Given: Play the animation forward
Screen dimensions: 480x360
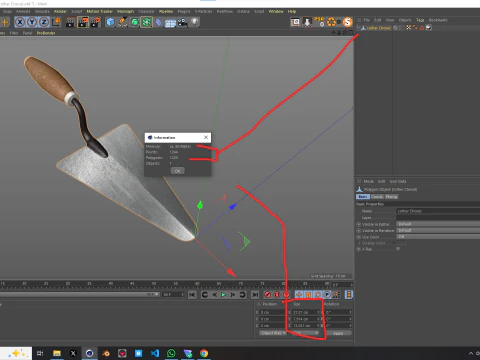Looking at the screenshot, I should (x=223, y=295).
